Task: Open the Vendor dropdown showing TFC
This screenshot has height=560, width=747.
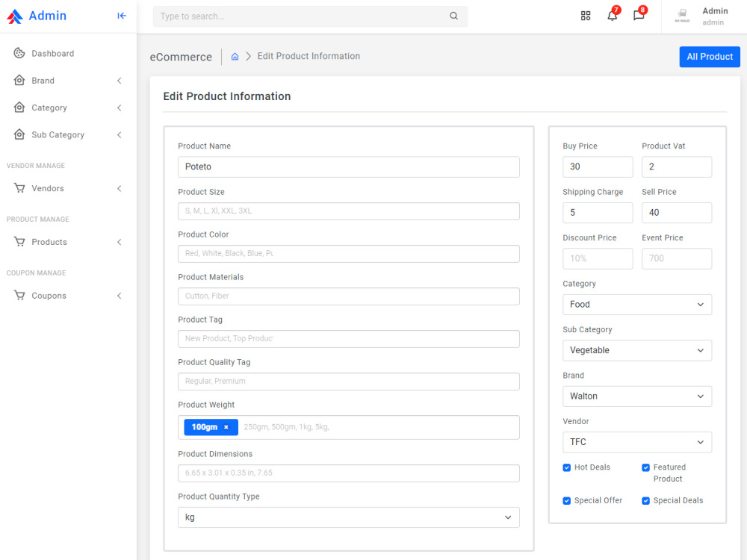Action: click(637, 442)
